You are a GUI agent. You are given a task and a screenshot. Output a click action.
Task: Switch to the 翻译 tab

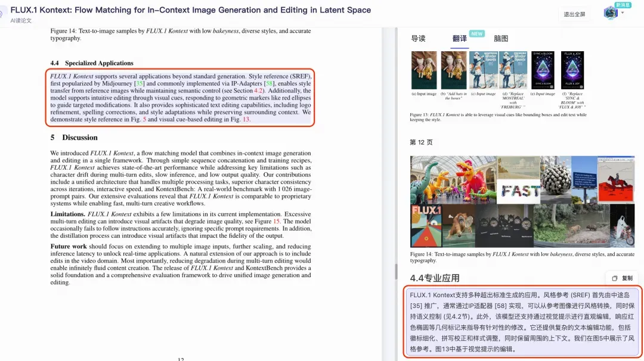(460, 39)
